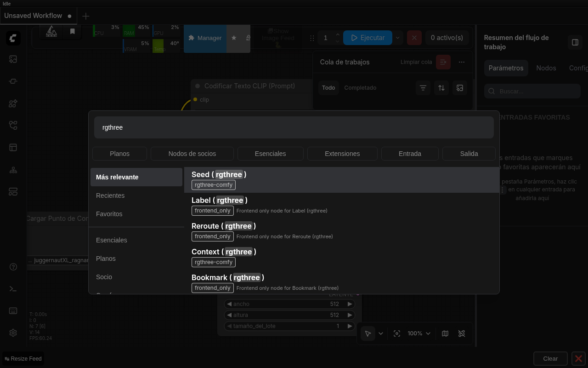The height and width of the screenshot is (368, 588).
Task: Choose Reroute (rgthree) search result
Action: coord(341,231)
